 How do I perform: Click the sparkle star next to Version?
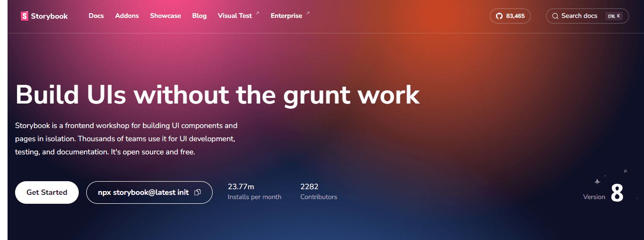click(x=597, y=182)
